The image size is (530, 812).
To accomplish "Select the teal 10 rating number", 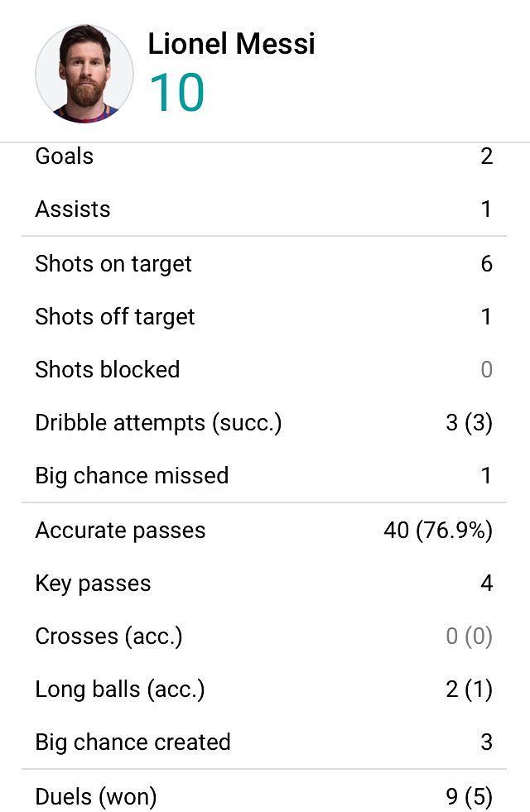I will pyautogui.click(x=177, y=92).
